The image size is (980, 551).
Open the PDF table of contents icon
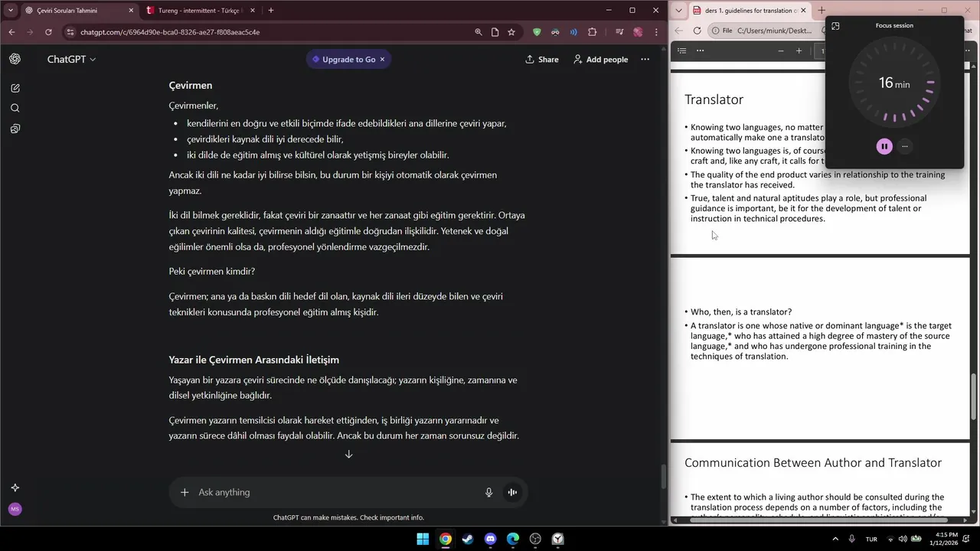click(681, 51)
